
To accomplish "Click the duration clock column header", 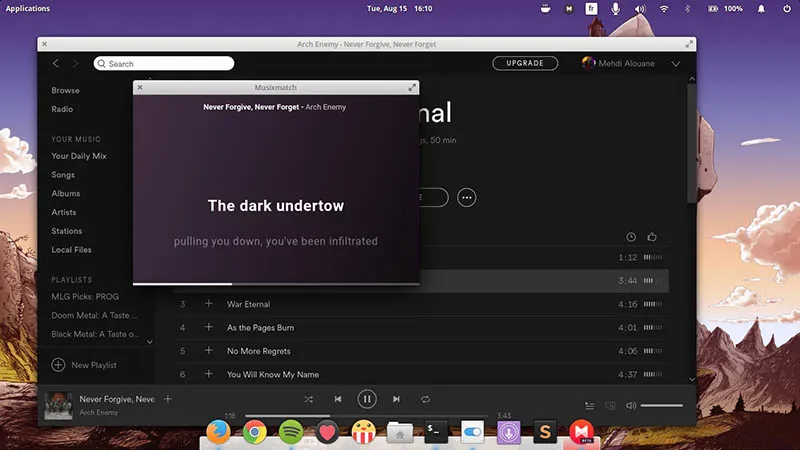I will click(x=631, y=237).
